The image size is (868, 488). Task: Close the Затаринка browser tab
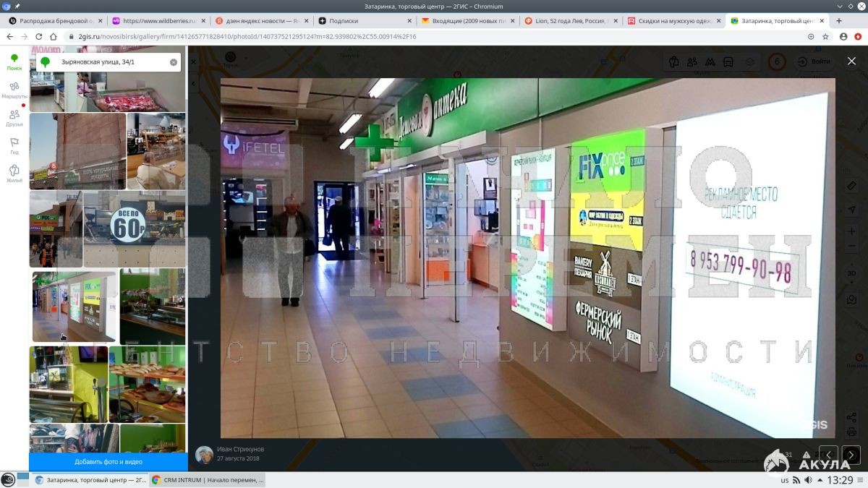pos(822,21)
